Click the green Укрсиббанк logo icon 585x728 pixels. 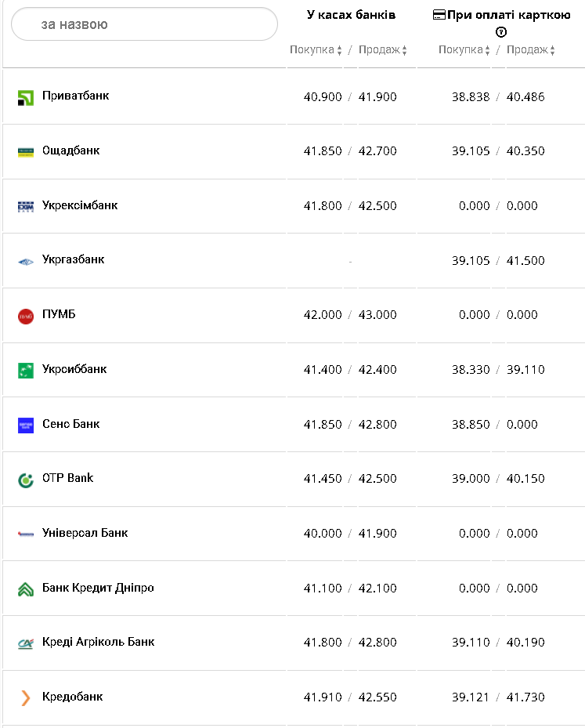pyautogui.click(x=26, y=370)
